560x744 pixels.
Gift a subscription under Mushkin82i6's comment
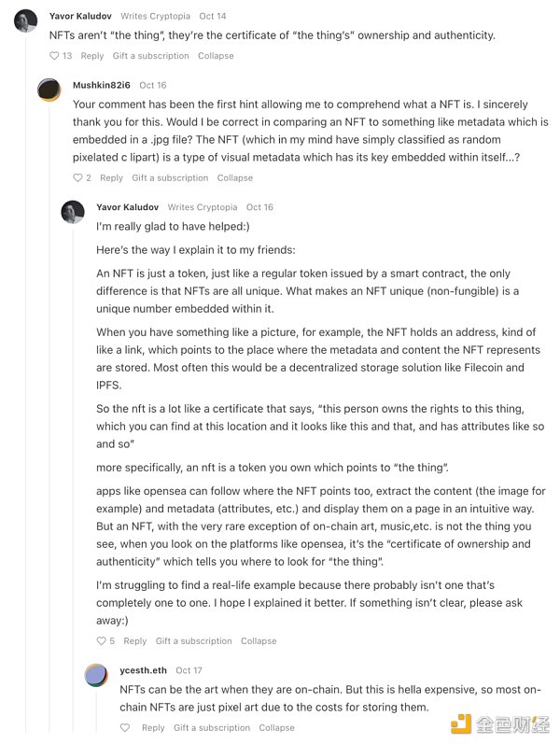pos(170,178)
